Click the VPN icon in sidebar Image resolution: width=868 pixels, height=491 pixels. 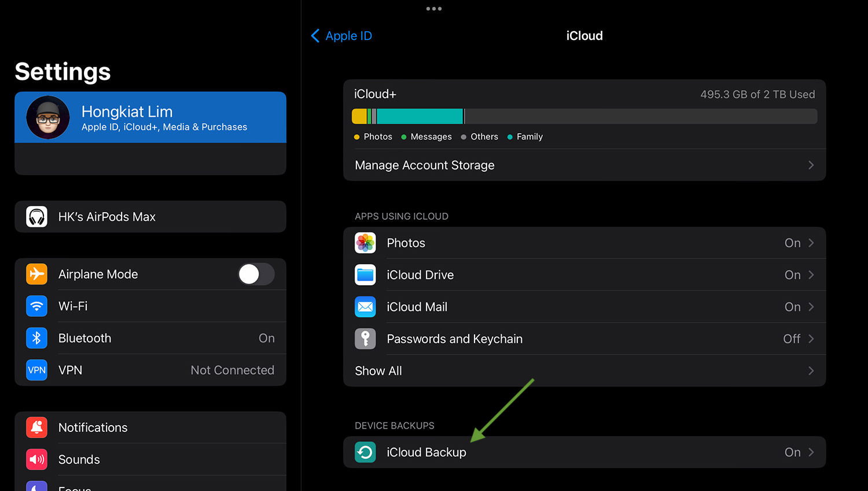(36, 370)
